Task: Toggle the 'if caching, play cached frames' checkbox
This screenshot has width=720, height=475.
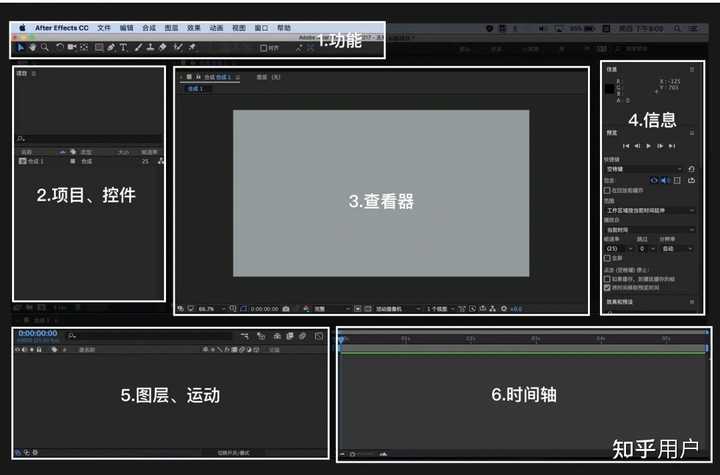Action: point(607,279)
